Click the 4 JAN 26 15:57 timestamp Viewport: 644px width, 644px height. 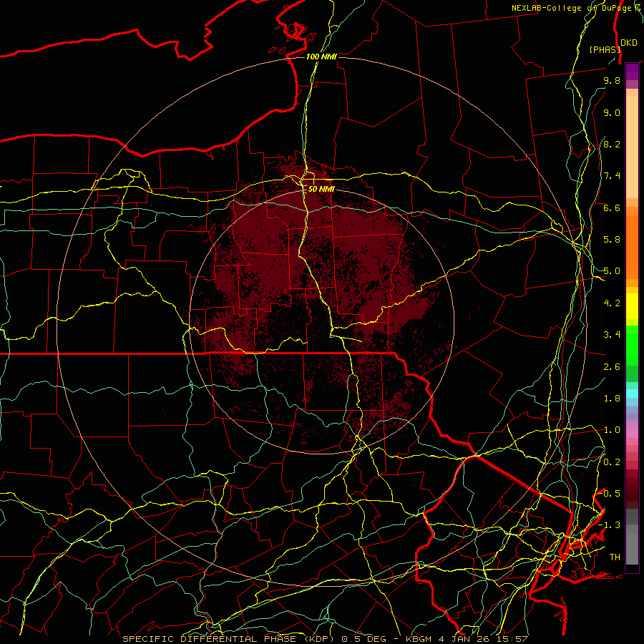click(484, 639)
